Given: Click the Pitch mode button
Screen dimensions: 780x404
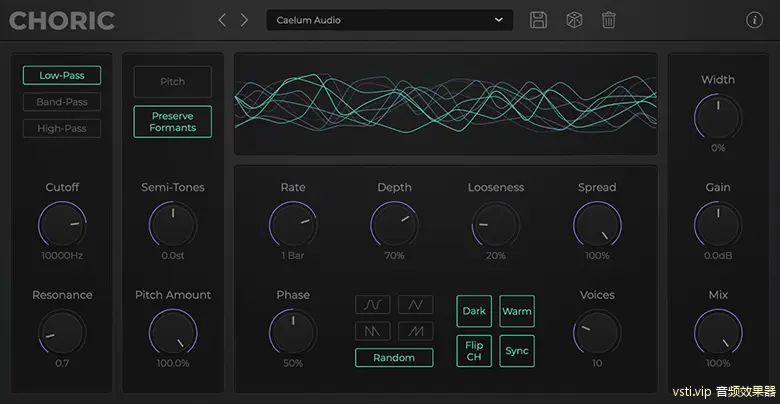Looking at the screenshot, I should (173, 82).
